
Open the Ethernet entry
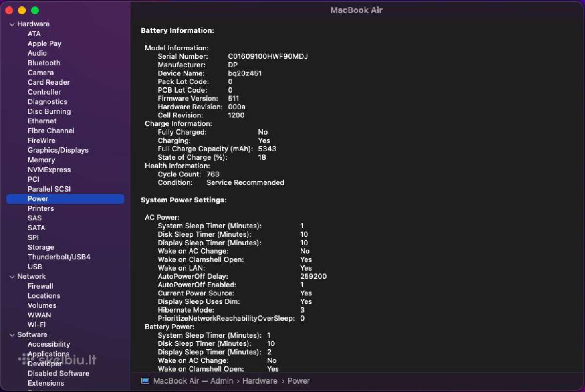coord(42,121)
